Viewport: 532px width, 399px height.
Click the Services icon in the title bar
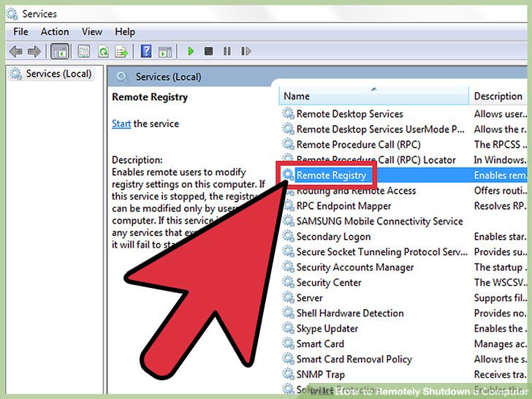(x=12, y=14)
